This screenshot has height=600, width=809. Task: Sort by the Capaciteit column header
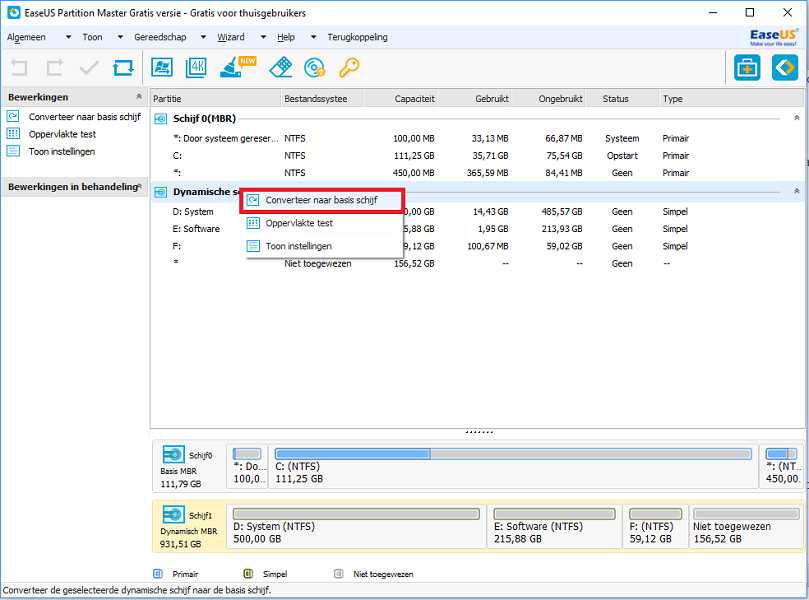400,99
